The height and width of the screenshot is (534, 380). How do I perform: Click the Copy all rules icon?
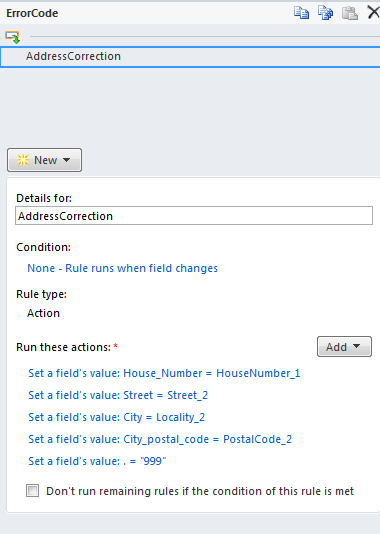(326, 13)
